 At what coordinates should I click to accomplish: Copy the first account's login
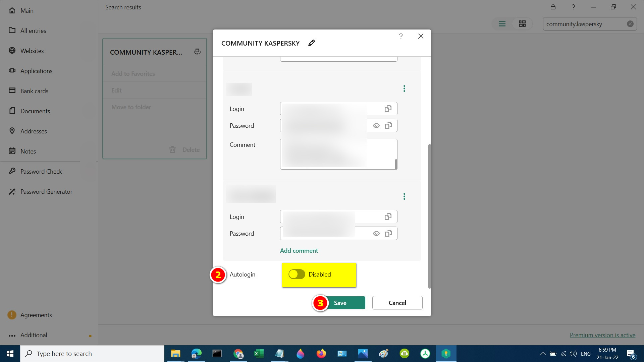(x=388, y=109)
